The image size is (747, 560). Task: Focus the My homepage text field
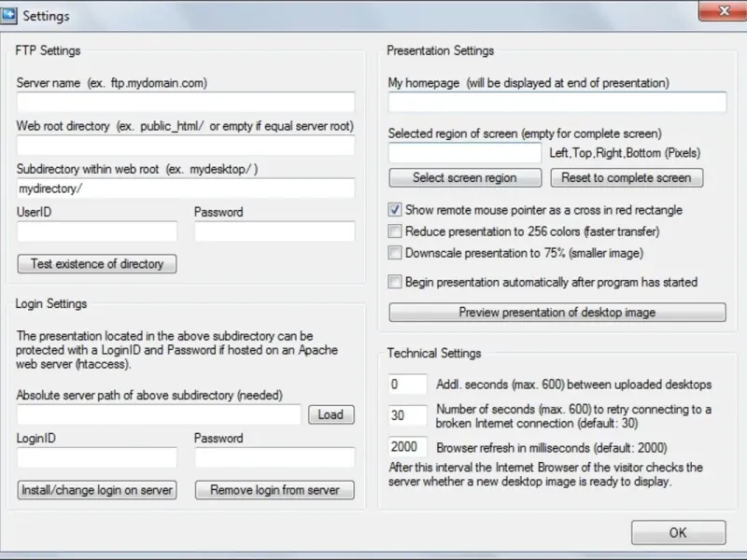557,103
